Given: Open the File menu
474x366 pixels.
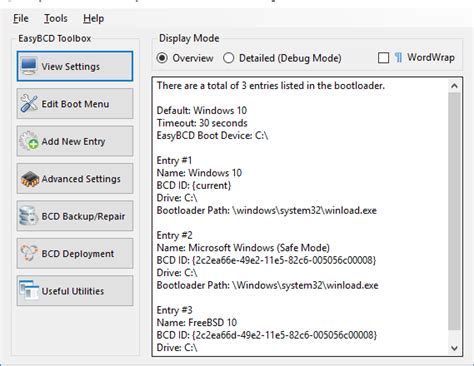Looking at the screenshot, I should click(21, 18).
